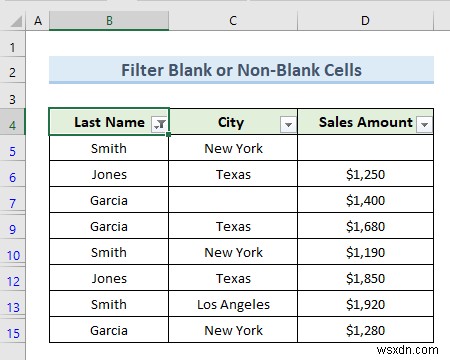Click 'Texas' in row 9

coord(233,226)
